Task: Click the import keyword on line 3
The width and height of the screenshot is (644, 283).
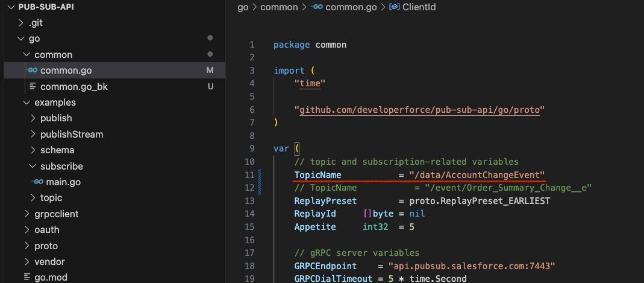Action: (x=289, y=71)
